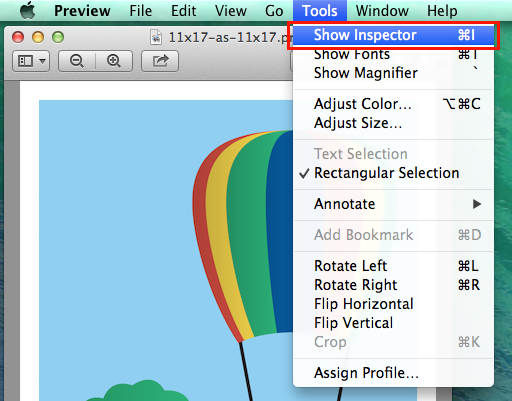The width and height of the screenshot is (512, 401).
Task: Open the Window menu
Action: [382, 11]
